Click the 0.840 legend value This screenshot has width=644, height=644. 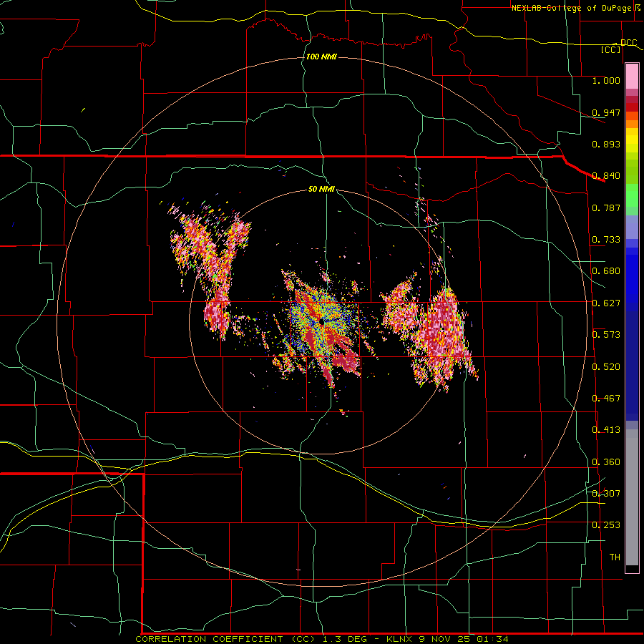coord(606,176)
